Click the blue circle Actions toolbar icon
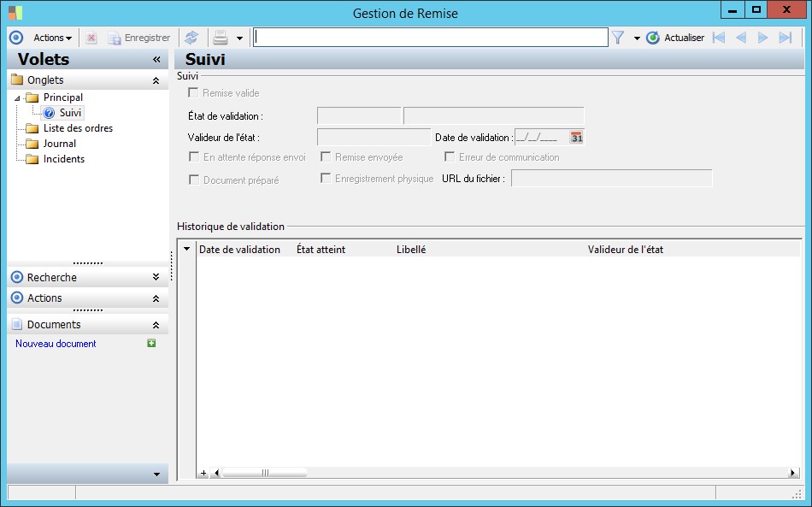812x507 pixels. 16,38
